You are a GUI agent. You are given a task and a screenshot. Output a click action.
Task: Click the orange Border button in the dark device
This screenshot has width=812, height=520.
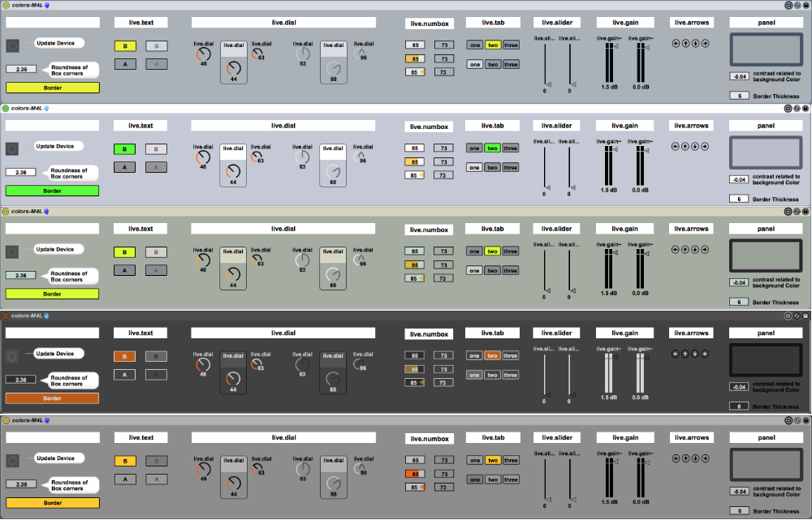(52, 398)
